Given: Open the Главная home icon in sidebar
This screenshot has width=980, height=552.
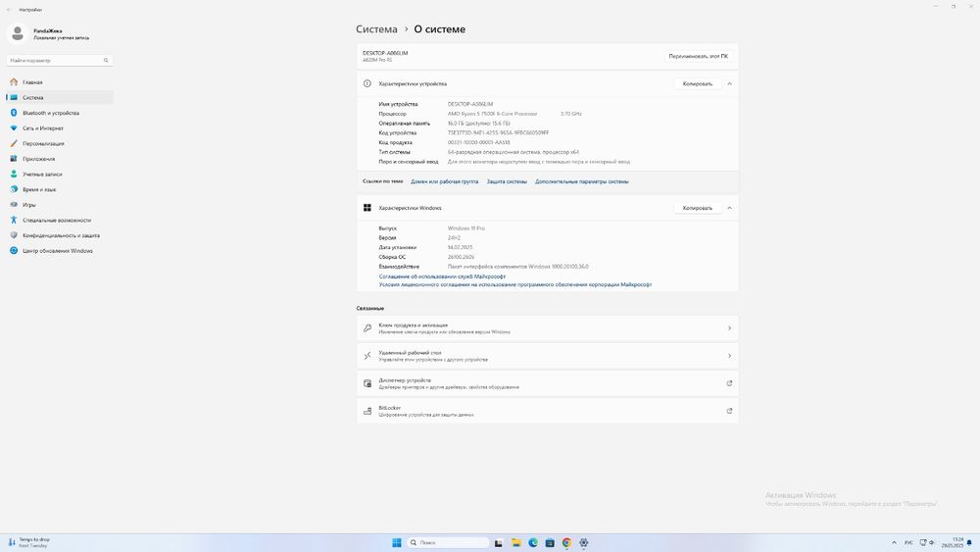Looking at the screenshot, I should coord(14,82).
